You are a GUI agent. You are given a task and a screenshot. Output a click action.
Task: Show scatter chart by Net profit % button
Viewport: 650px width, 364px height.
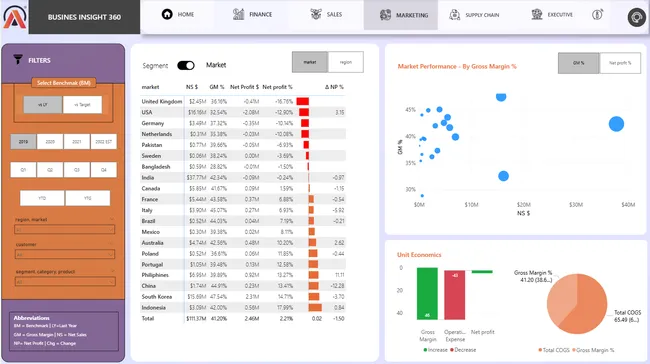pyautogui.click(x=620, y=63)
